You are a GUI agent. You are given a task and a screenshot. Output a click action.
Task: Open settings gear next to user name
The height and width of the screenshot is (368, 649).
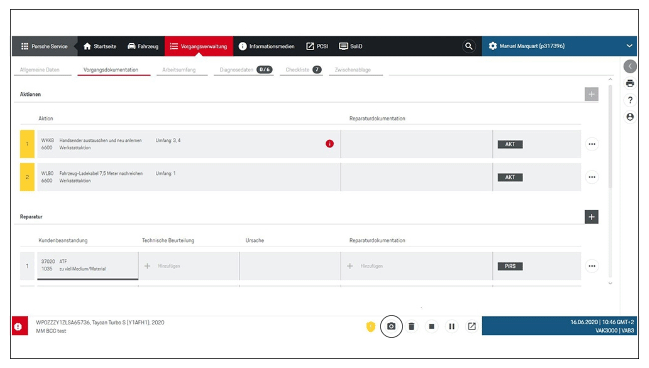coord(493,46)
